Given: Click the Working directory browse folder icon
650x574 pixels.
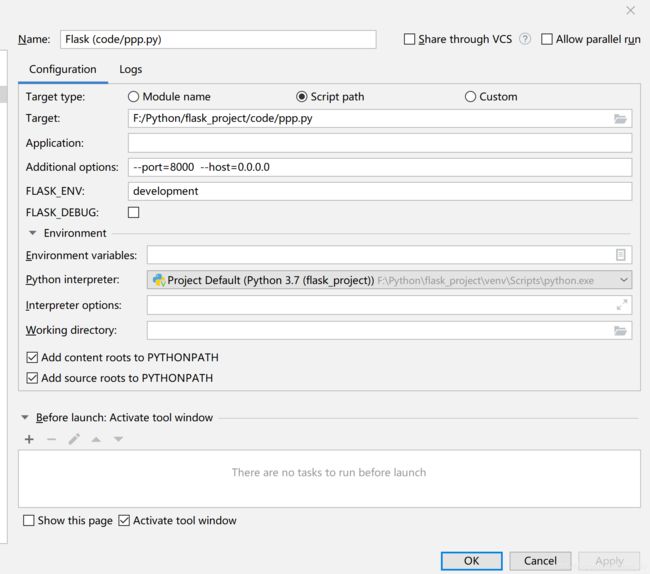Looking at the screenshot, I should click(x=620, y=331).
